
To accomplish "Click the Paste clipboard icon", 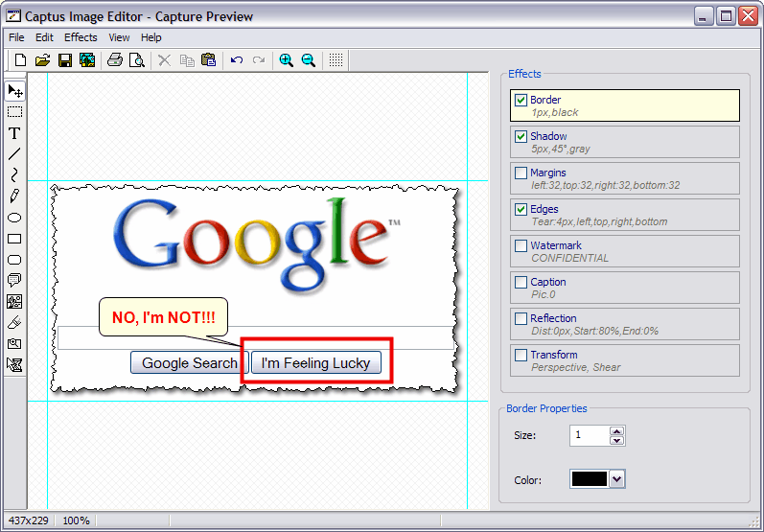I will pos(209,60).
